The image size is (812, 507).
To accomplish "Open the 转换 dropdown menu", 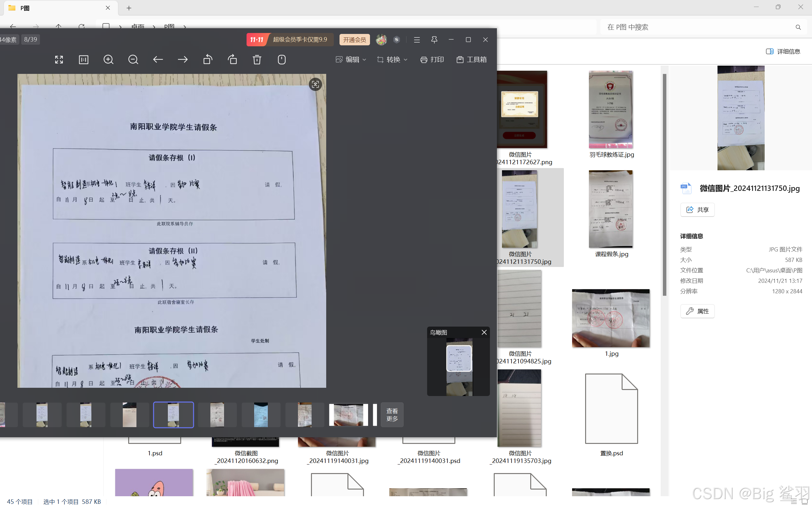I will (392, 60).
